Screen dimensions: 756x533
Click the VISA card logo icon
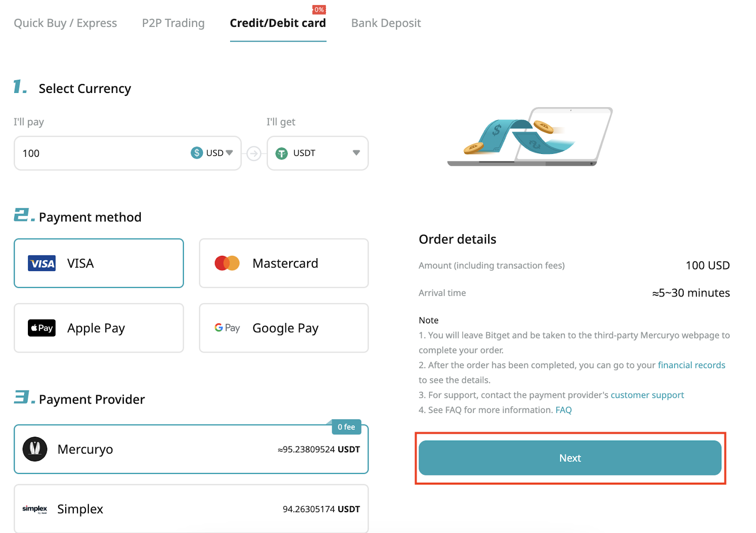[42, 263]
